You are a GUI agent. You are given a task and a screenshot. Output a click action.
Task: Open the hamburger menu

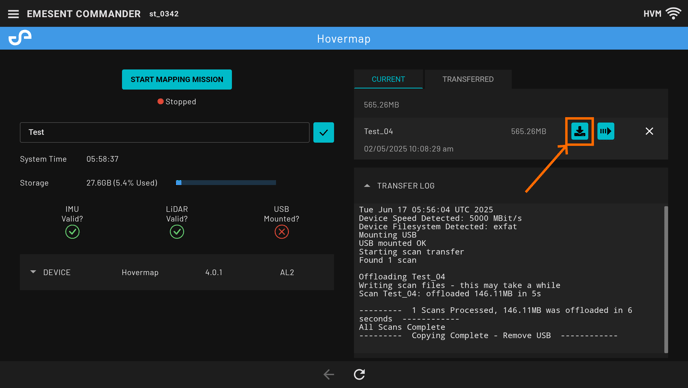click(x=13, y=14)
